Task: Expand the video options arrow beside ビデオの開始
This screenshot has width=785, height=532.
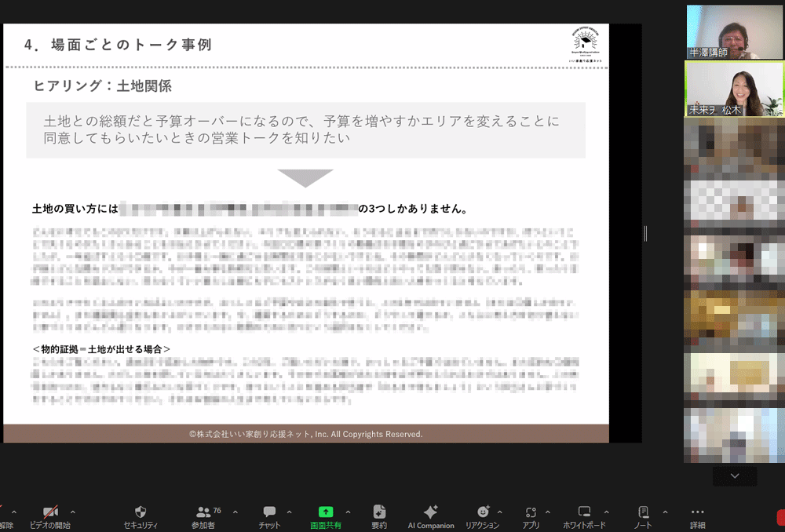Action: 73,512
